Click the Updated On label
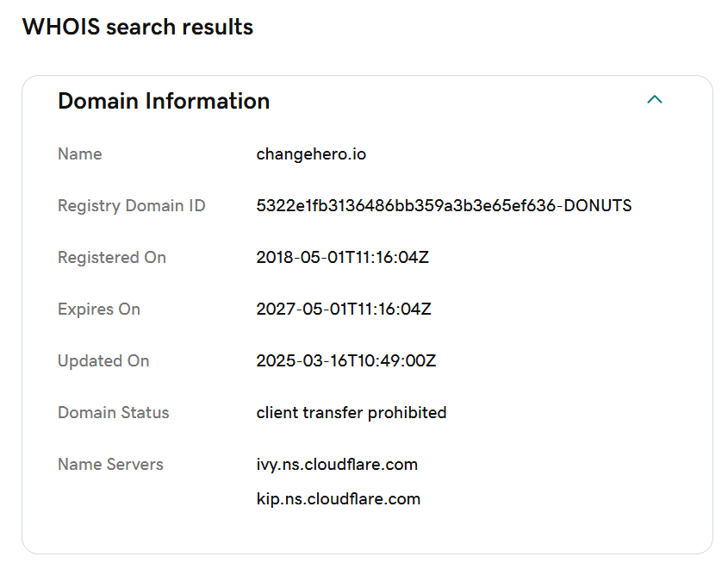The height and width of the screenshot is (563, 728). (x=103, y=360)
